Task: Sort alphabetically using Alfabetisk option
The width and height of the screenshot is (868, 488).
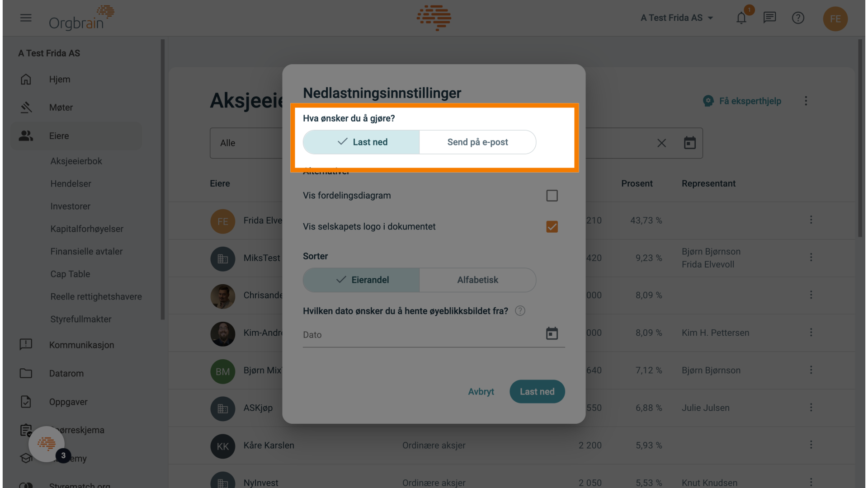Action: tap(477, 280)
